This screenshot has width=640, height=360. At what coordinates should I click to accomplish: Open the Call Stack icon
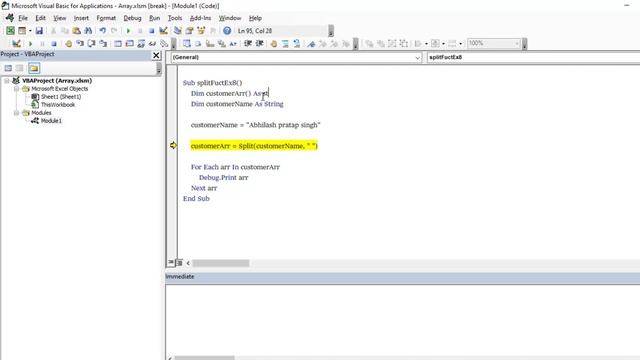tap(164, 43)
